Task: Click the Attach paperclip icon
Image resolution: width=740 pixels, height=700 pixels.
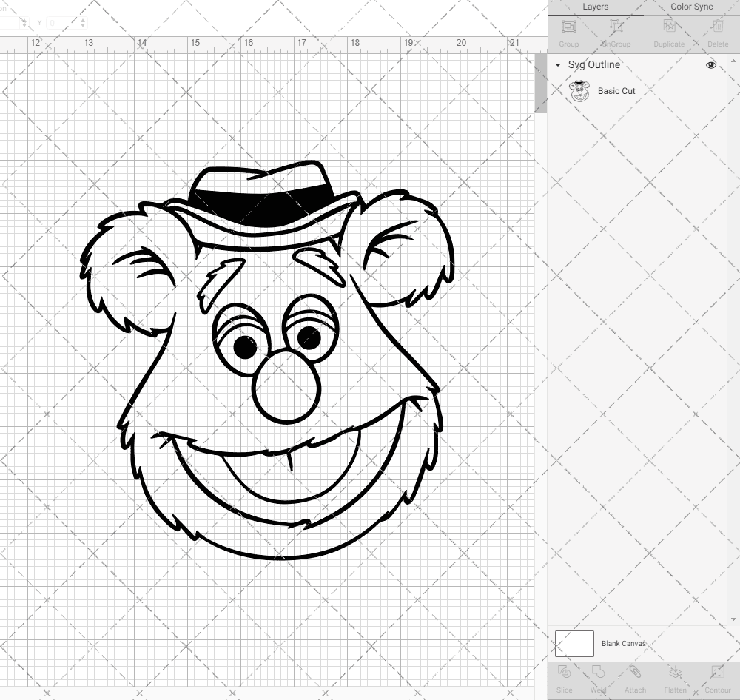Action: [x=635, y=672]
